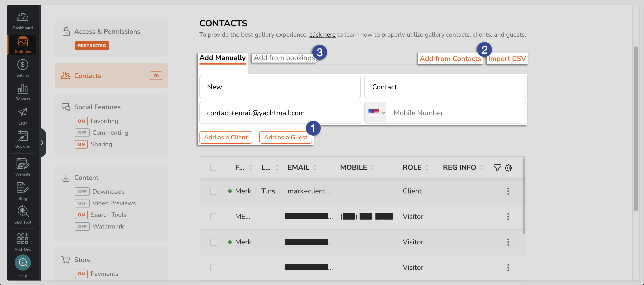Open the Dashboard panel
Screen dimensions: 644x285
coord(23,21)
